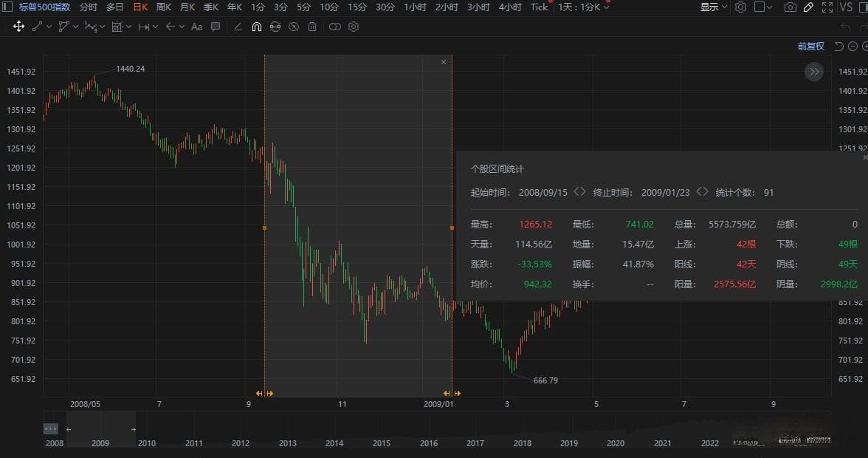Reset chart zoom with rotate icon
This screenshot has height=458, width=868.
(839, 46)
